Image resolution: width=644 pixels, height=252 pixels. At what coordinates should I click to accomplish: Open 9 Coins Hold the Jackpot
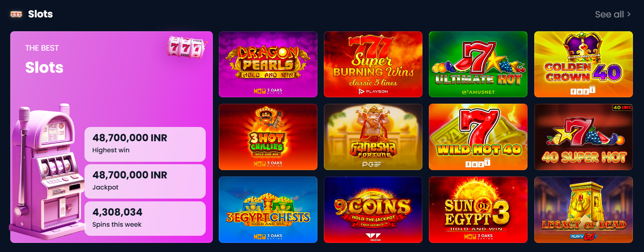pyautogui.click(x=373, y=210)
